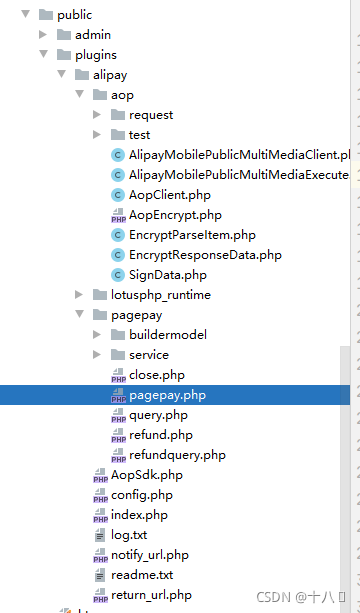Click the test folder icon
Viewport: 360px width, 613px height.
point(118,134)
